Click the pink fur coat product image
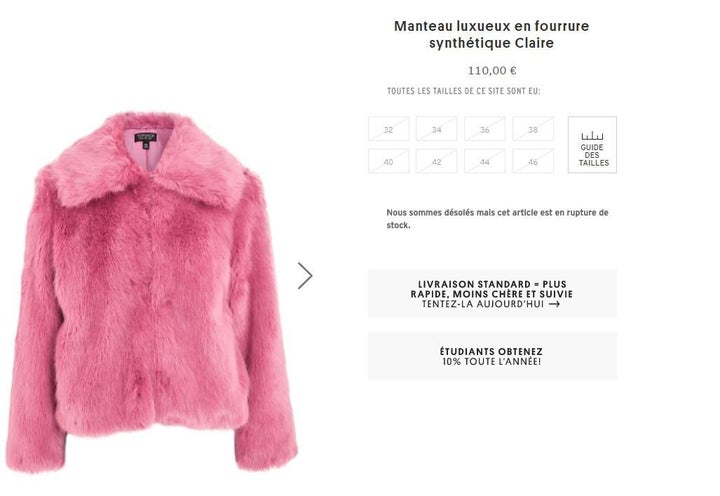This screenshot has height=496, width=720. pyautogui.click(x=152, y=293)
